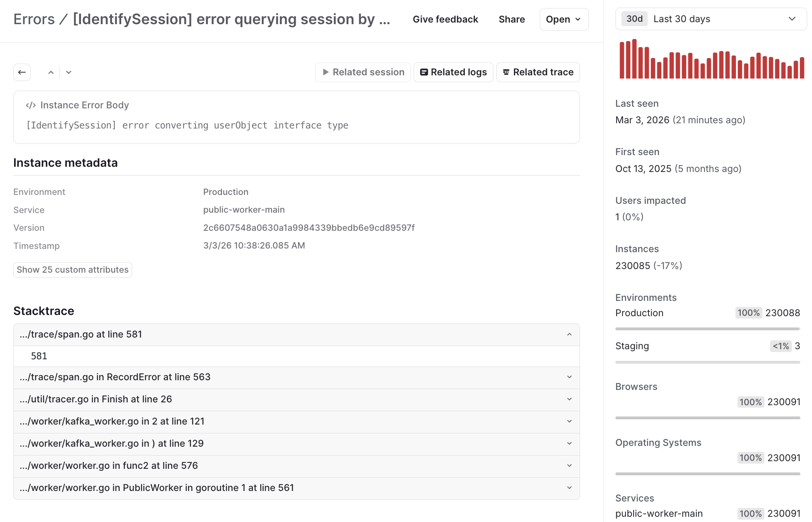
Task: Go to previous error instance arrow
Action: pos(51,72)
